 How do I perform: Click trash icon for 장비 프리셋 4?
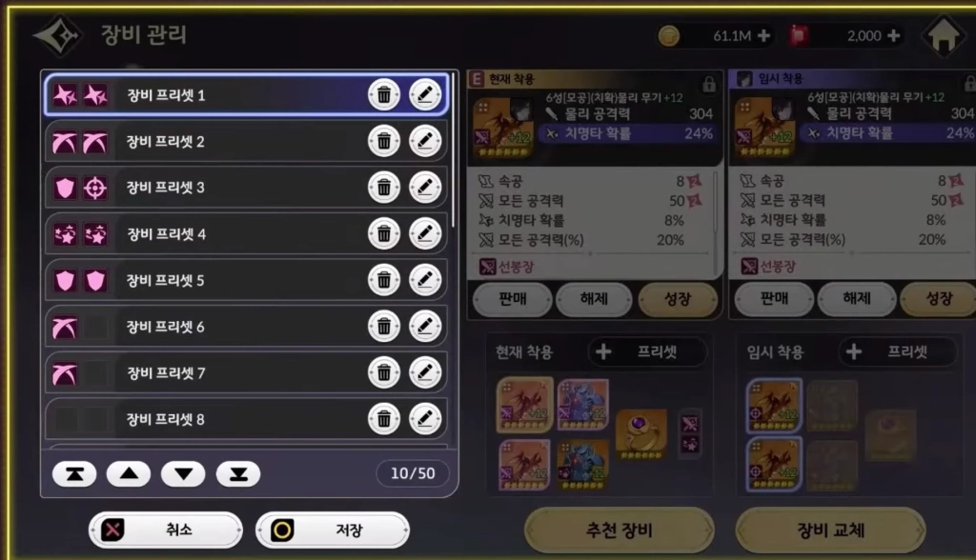384,234
